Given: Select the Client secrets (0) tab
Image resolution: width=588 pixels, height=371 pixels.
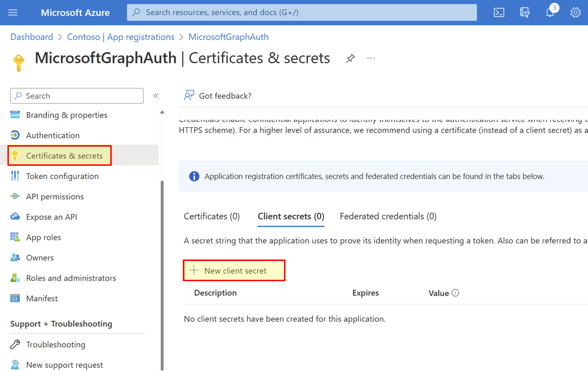Looking at the screenshot, I should coord(291,216).
